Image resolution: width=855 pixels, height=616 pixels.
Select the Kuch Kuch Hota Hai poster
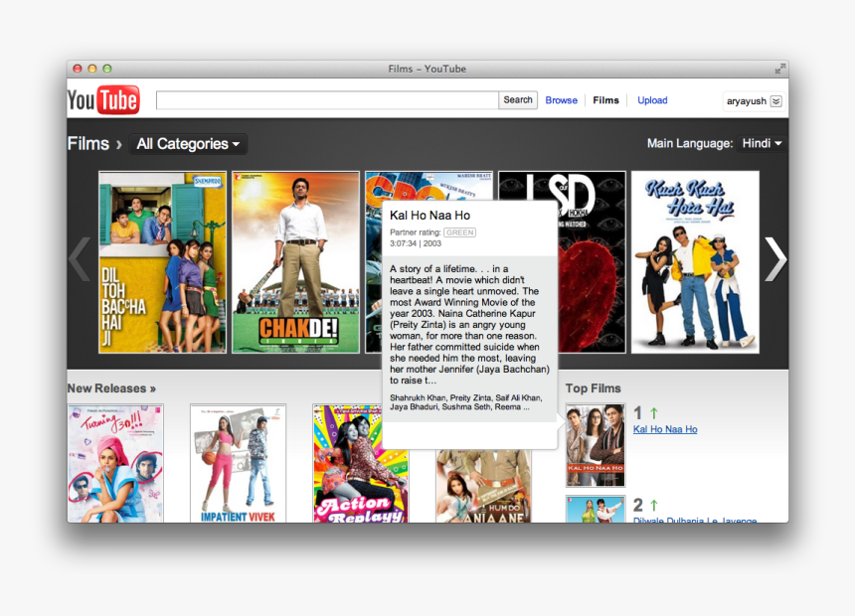[695, 262]
